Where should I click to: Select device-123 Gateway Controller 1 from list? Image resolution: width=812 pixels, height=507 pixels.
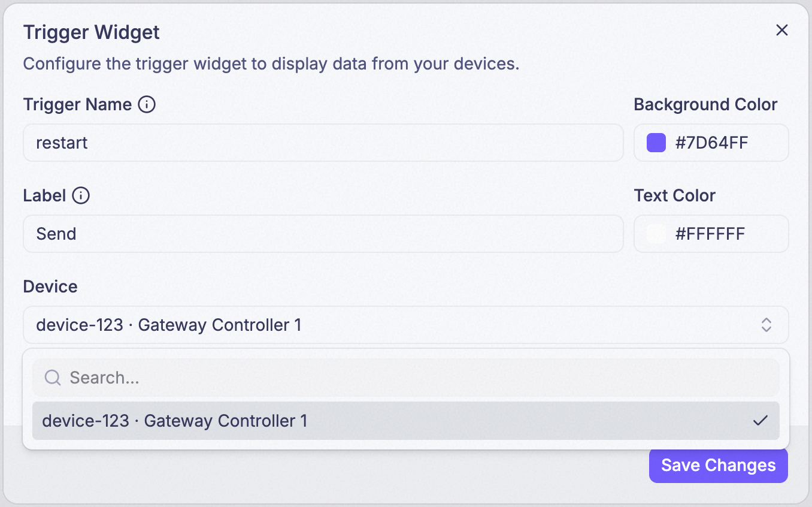pos(406,421)
